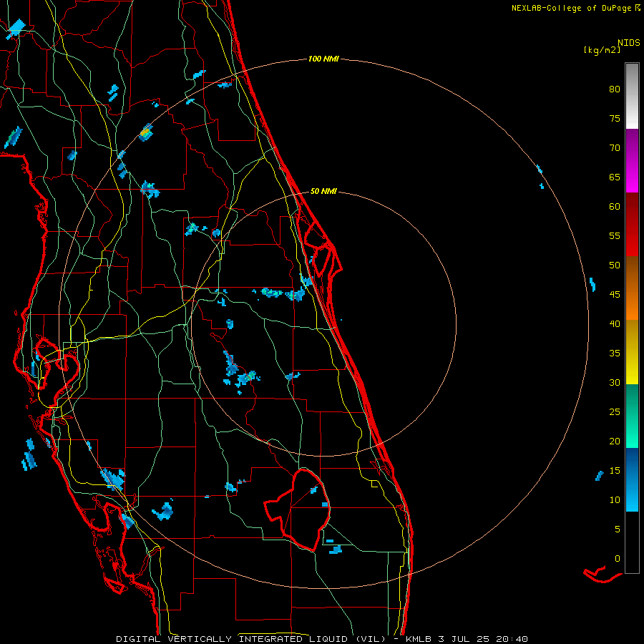This screenshot has height=644, width=644.
Task: Pick the magenta-purple segment of color bar
Action: (x=632, y=160)
